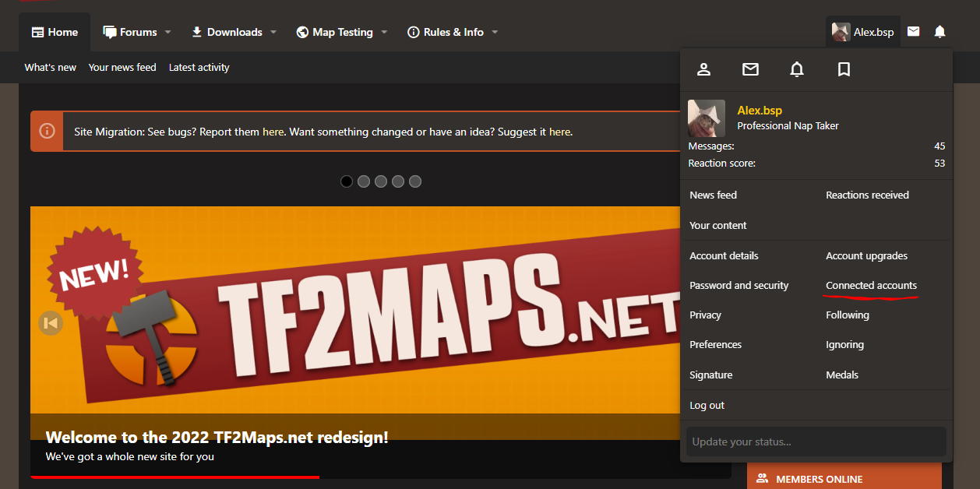The height and width of the screenshot is (489, 980).
Task: View Latest activity link
Action: [x=199, y=68]
